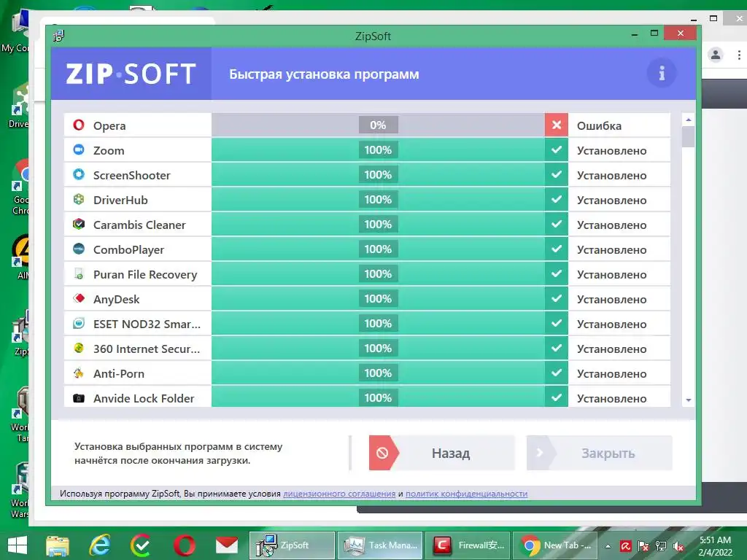Open the Opera browser taskbar icon

[185, 545]
